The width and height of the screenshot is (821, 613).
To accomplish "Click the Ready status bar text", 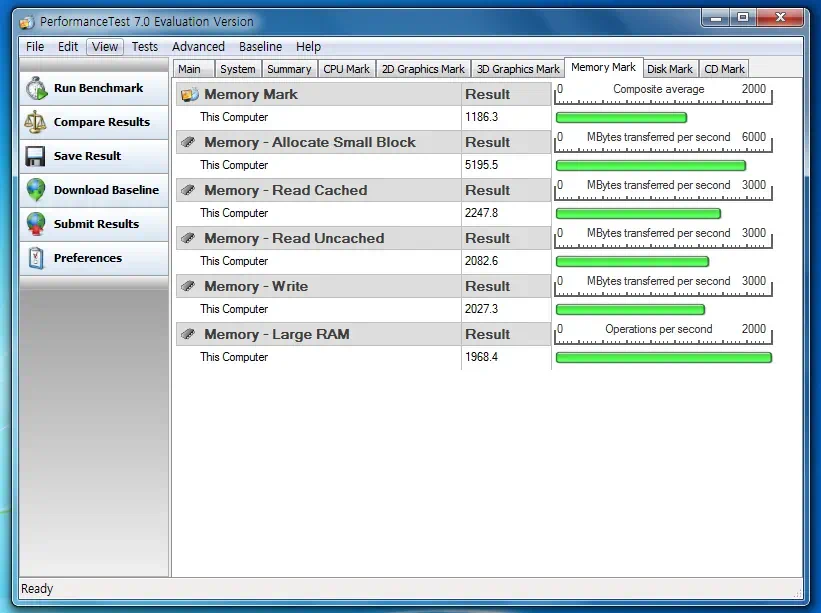I will click(x=37, y=589).
